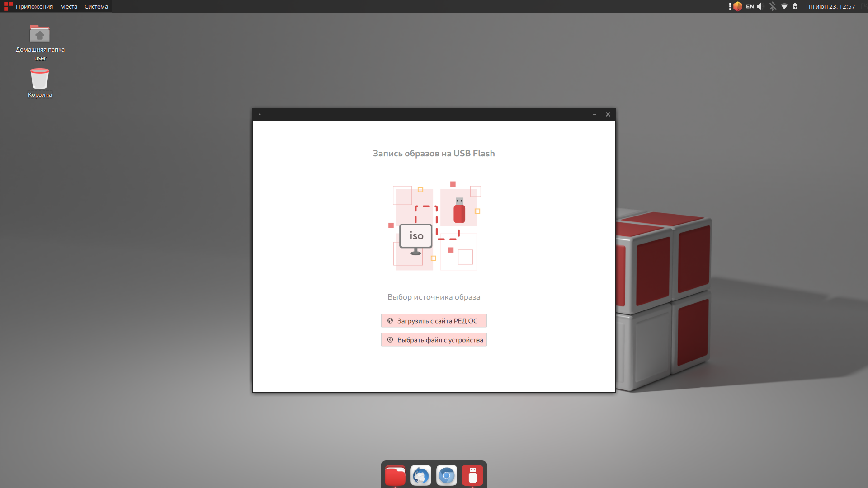This screenshot has width=868, height=488.
Task: Minimize the USB Flash writer window
Action: [594, 114]
